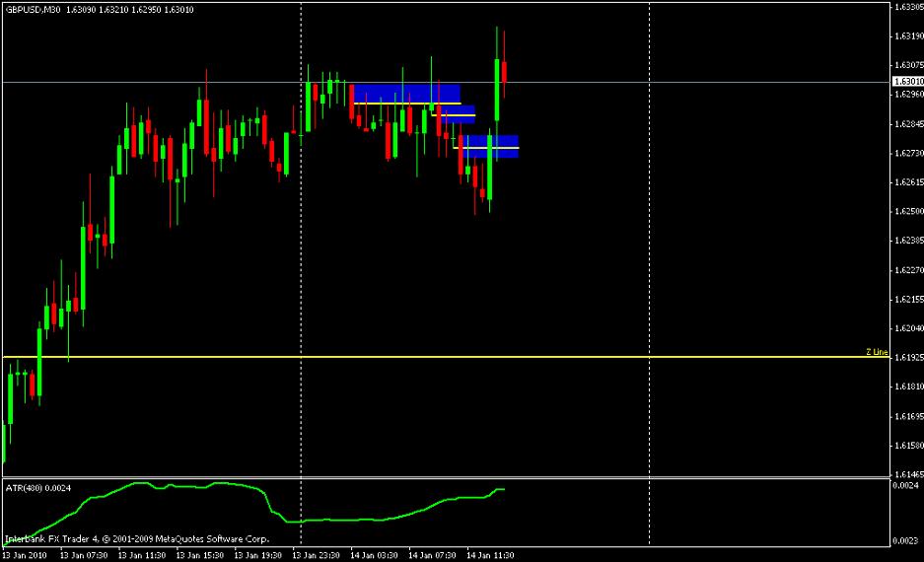Image resolution: width=924 pixels, height=562 pixels.
Task: Click the 1.63305 price scale label
Action: point(906,7)
